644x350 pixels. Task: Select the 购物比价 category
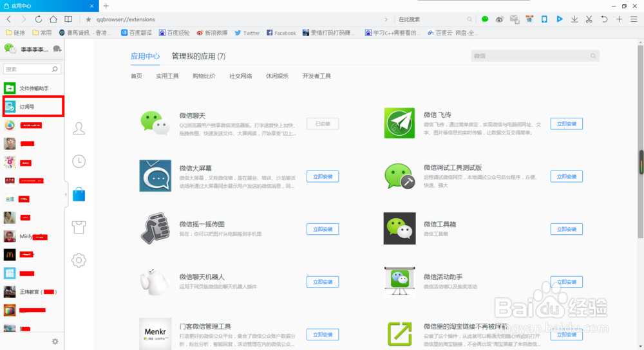click(x=204, y=76)
